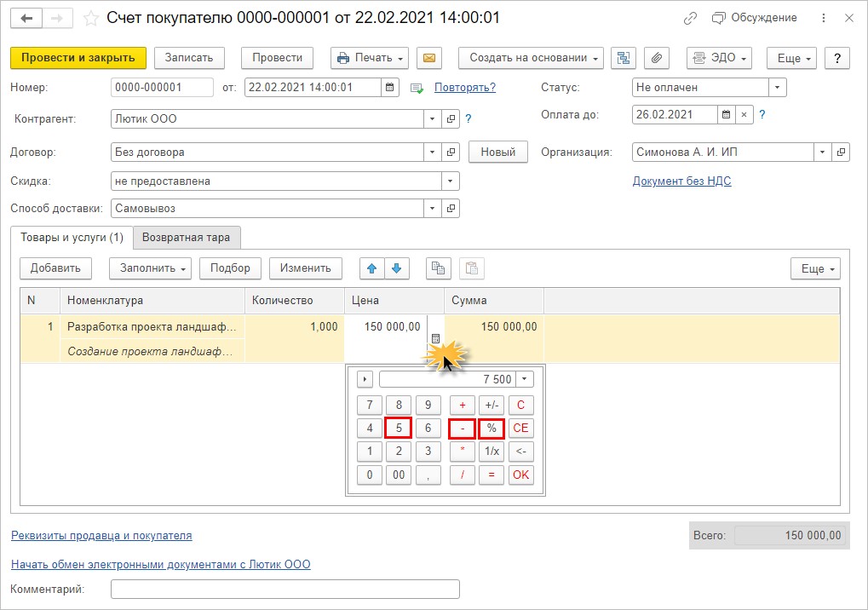Click the Комментарий input field

coord(285,589)
